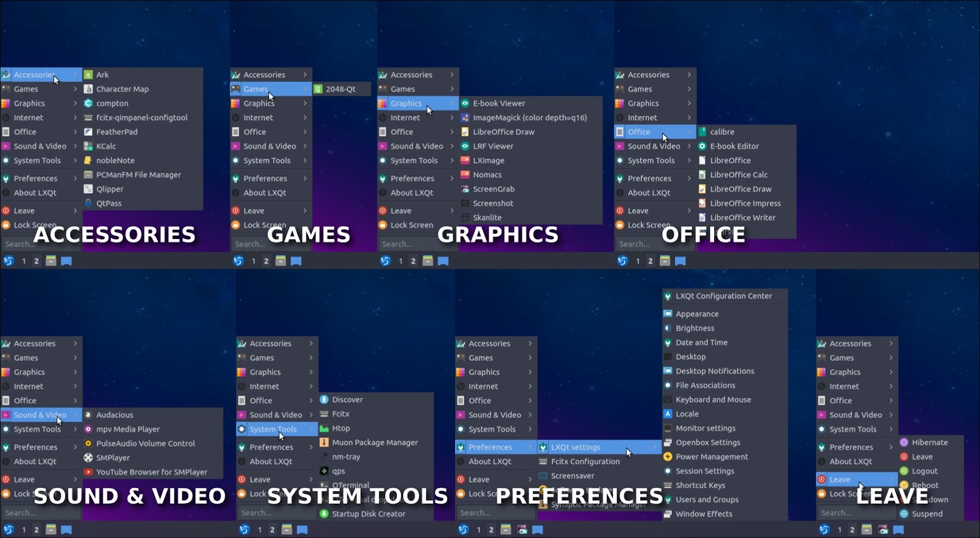
Task: Expand the highlighted Accessories submenu arrow
Action: pos(75,75)
